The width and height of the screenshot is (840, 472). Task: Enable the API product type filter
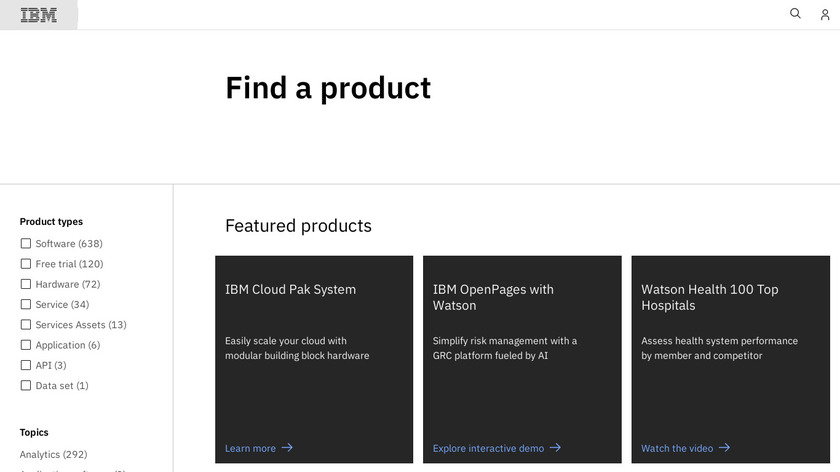pyautogui.click(x=26, y=366)
